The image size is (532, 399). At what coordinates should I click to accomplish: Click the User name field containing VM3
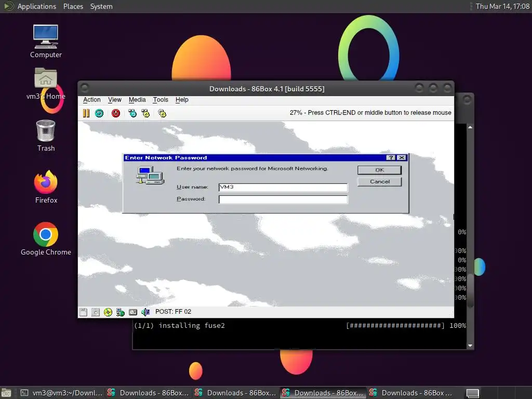click(283, 187)
